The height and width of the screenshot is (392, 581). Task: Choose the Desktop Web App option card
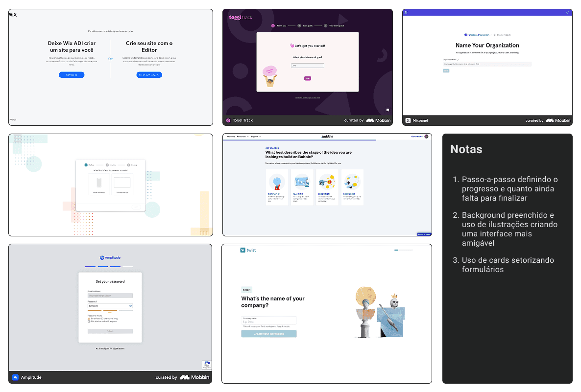(122, 184)
